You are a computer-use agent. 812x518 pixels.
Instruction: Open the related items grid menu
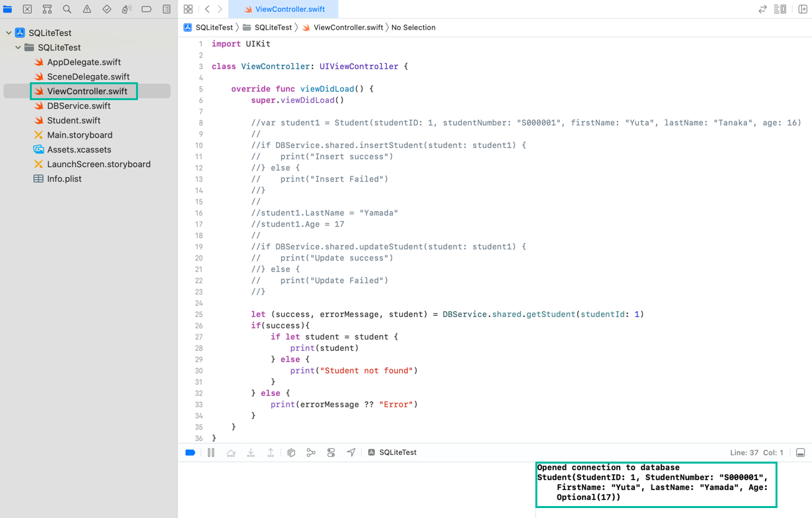click(188, 9)
